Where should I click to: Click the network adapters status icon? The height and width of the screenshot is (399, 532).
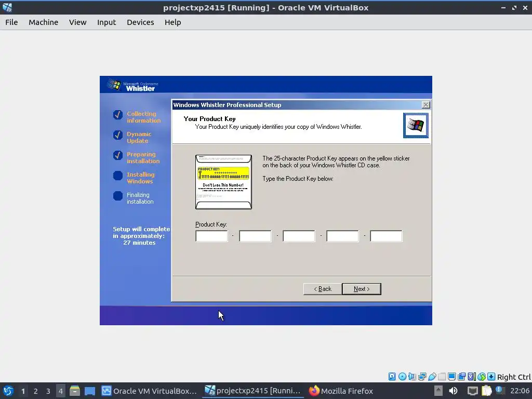422,376
